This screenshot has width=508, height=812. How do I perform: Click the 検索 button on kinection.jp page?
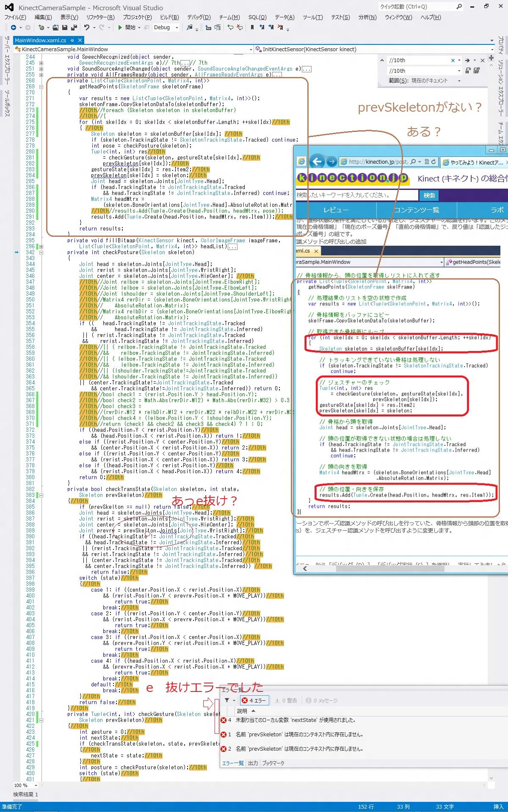click(x=429, y=195)
